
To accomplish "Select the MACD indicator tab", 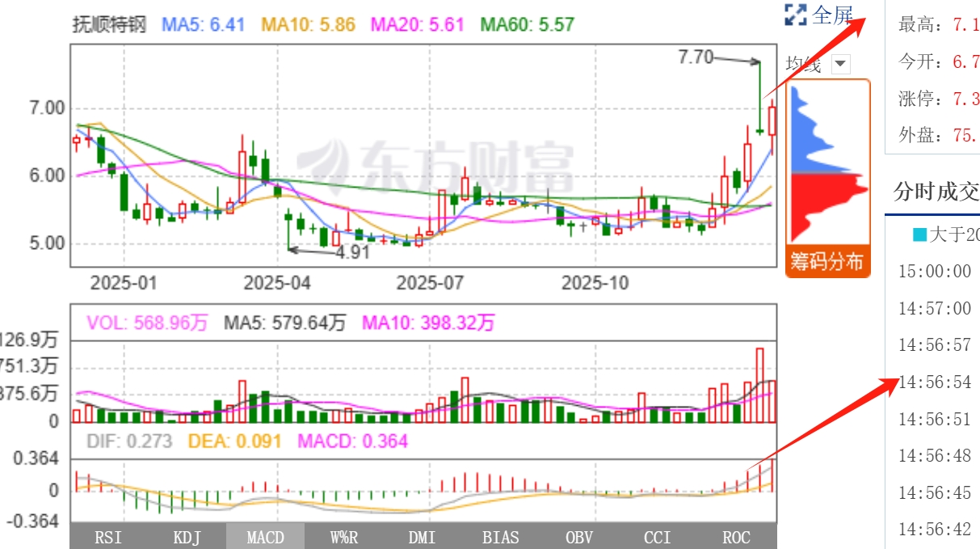I will tap(265, 537).
